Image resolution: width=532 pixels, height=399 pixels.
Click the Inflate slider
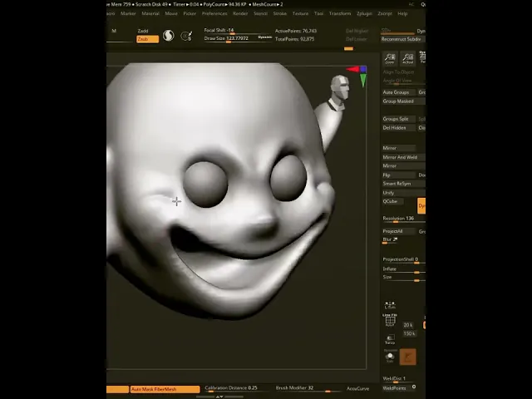(x=403, y=269)
